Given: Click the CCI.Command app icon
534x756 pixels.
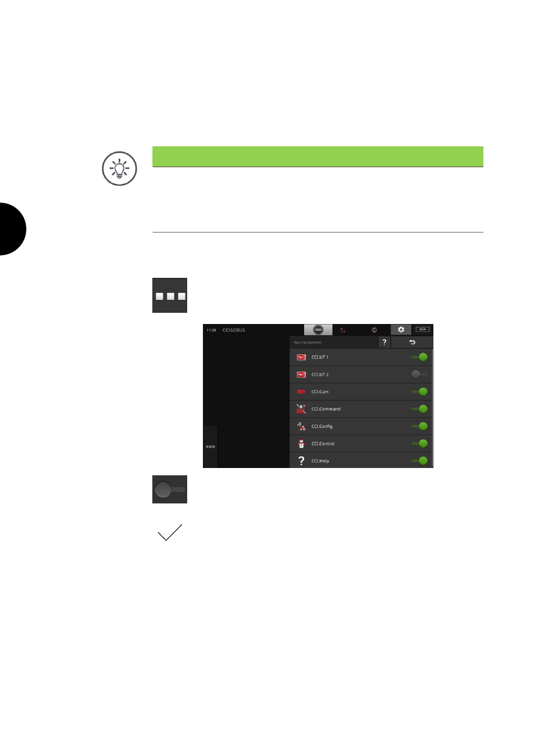Looking at the screenshot, I should pyautogui.click(x=301, y=409).
